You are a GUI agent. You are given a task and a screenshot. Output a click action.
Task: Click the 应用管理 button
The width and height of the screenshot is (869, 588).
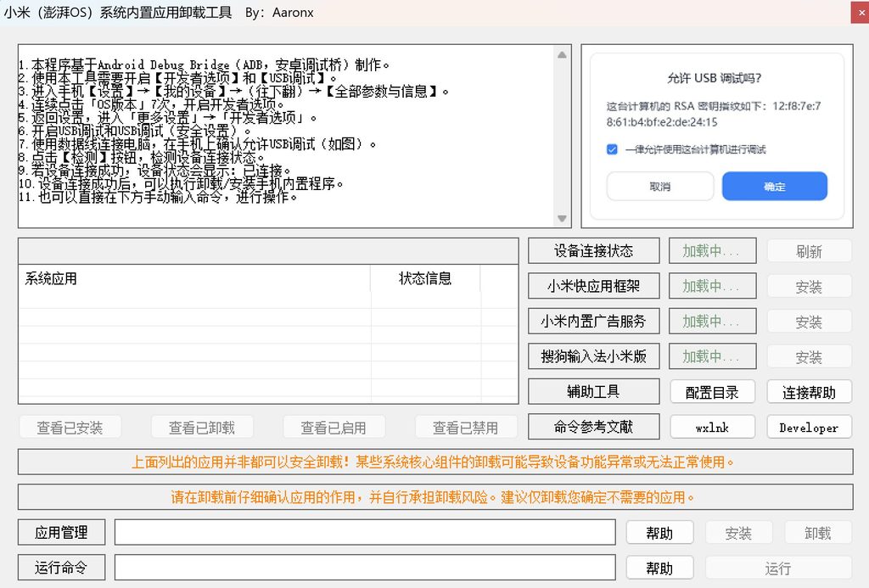[61, 532]
